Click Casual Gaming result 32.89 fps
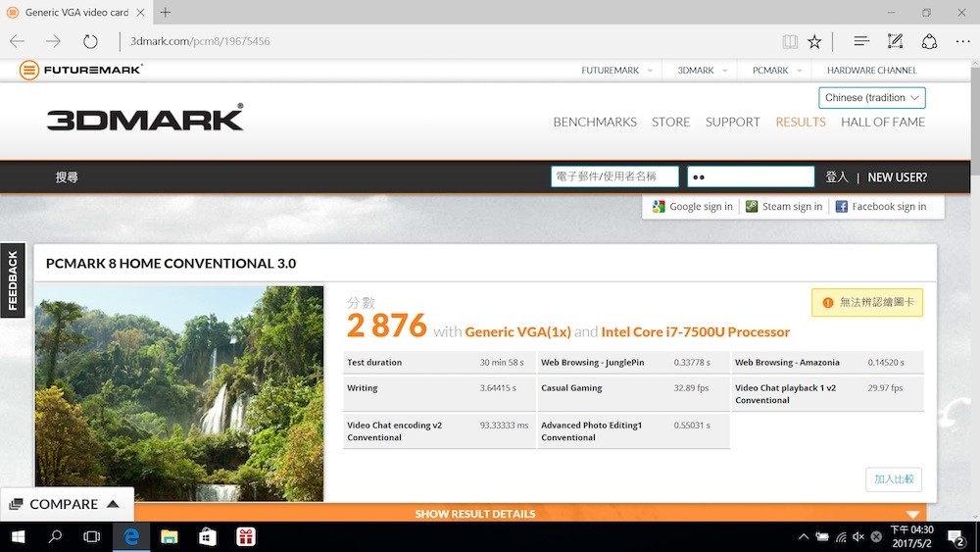The image size is (980, 552). [691, 388]
